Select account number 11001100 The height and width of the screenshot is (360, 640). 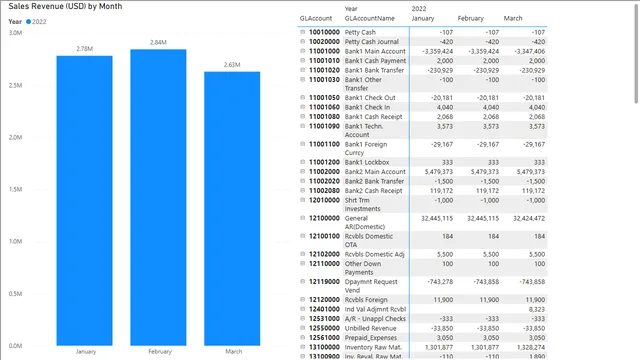(324, 144)
